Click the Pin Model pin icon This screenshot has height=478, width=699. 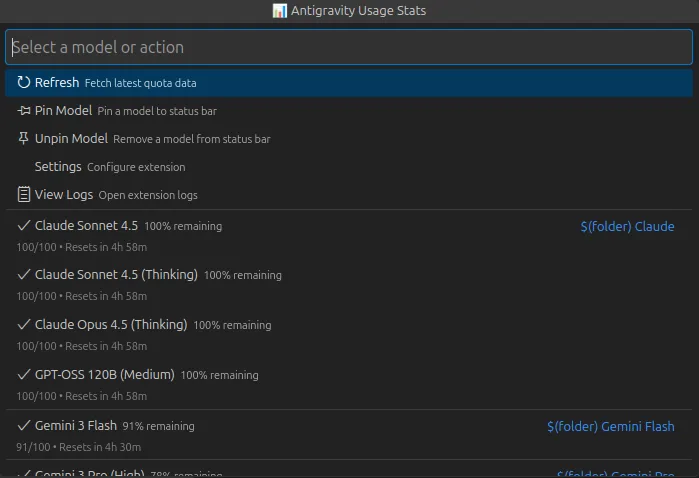[x=24, y=111]
